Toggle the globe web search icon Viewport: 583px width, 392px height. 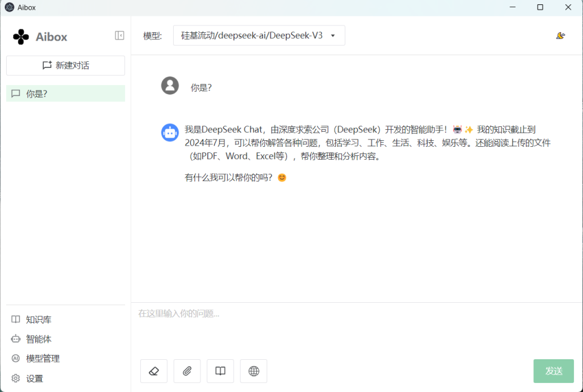point(254,371)
